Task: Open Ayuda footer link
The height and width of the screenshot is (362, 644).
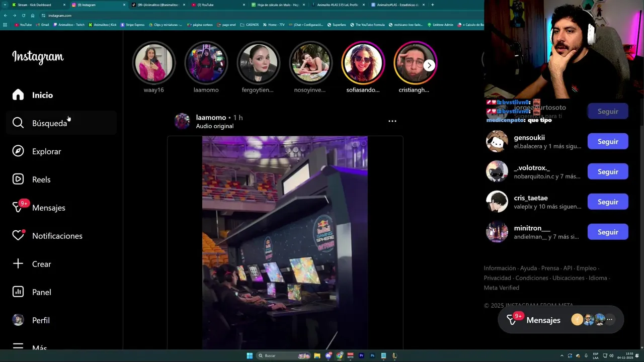Action: tap(528, 268)
